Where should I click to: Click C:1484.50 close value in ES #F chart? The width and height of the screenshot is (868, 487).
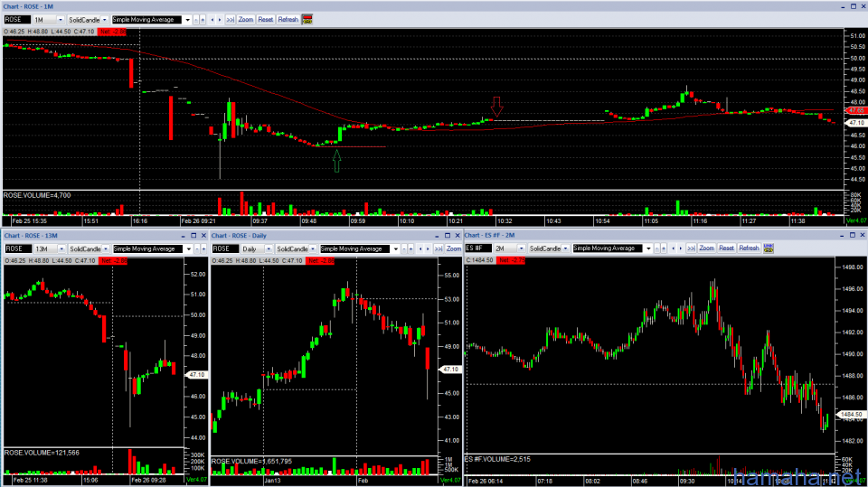pos(480,260)
